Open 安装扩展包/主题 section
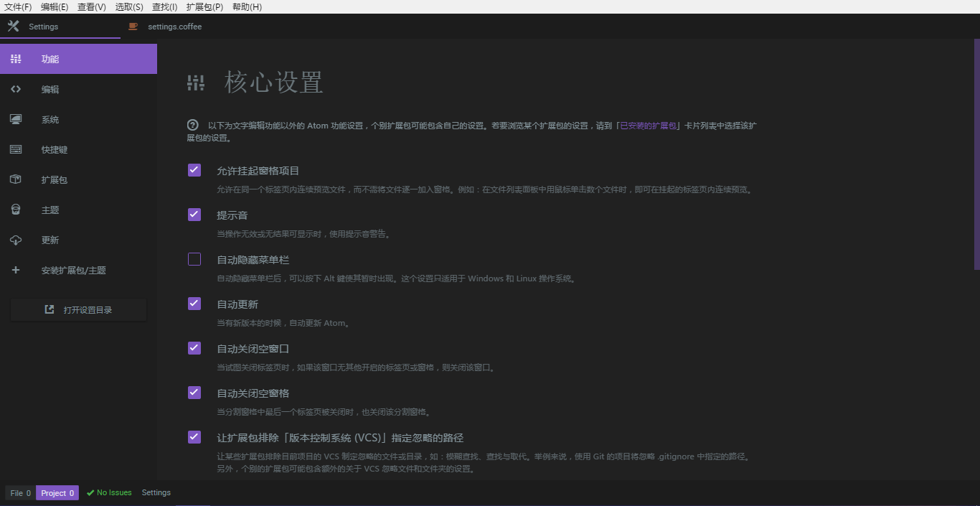This screenshot has width=980, height=506. (78, 270)
